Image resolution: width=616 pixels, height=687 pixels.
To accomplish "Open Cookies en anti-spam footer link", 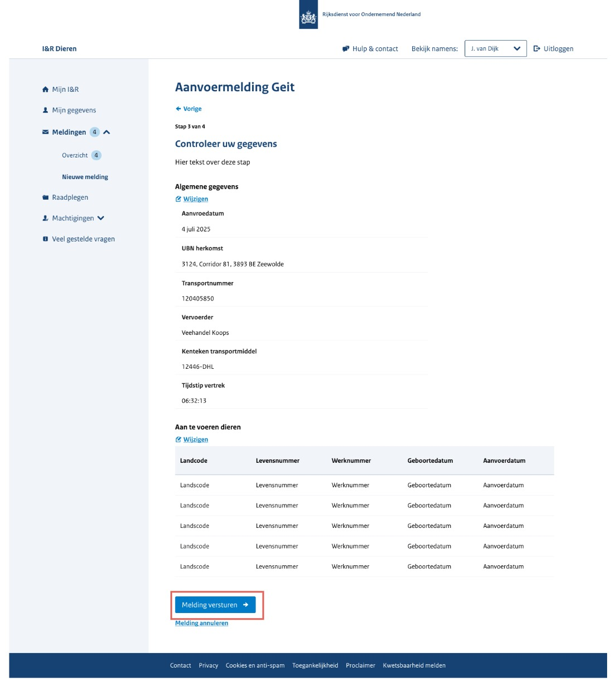I will [x=255, y=666].
